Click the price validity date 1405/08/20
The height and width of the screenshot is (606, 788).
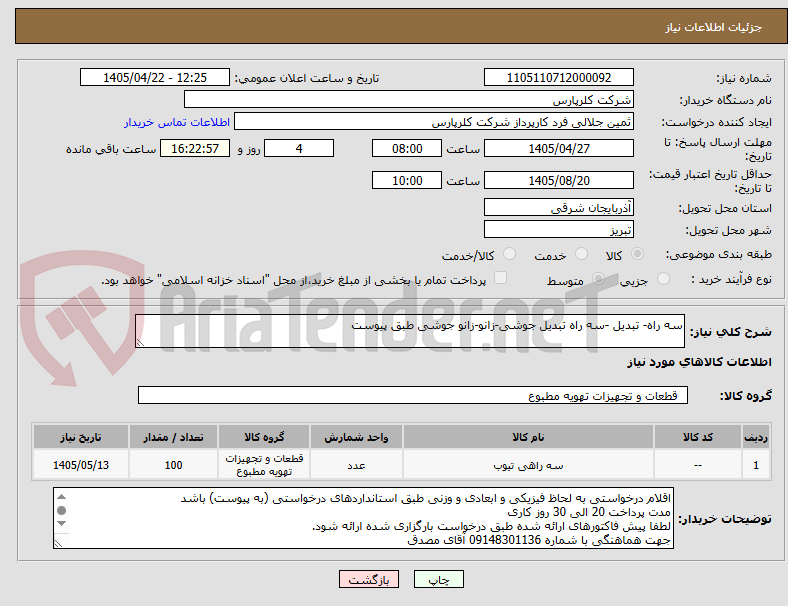click(x=558, y=180)
